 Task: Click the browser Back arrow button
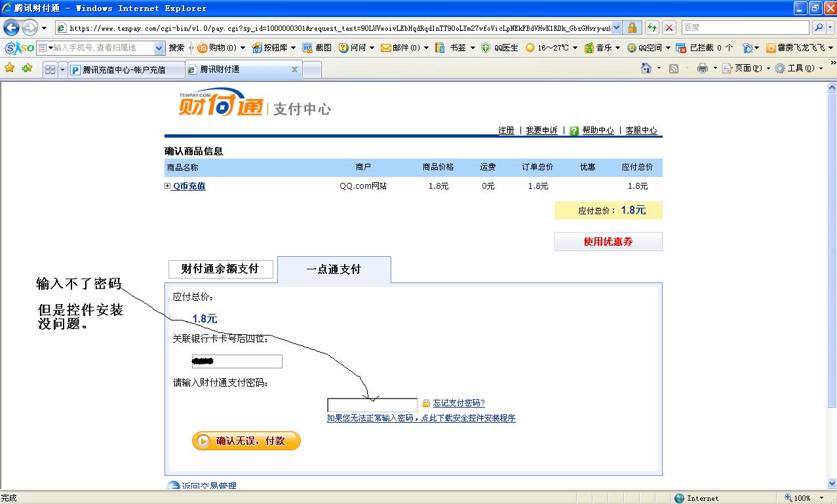click(x=11, y=28)
